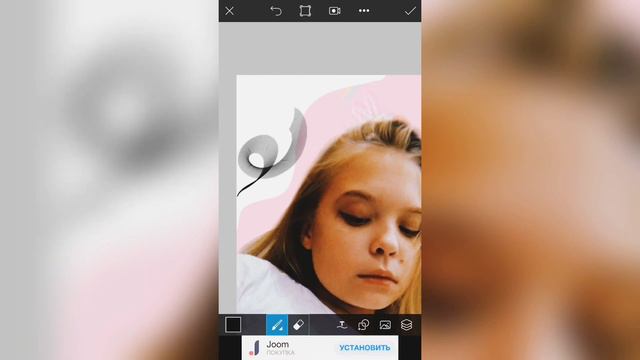Open the three-dots more options menu
This screenshot has height=360, width=640.
pos(364,11)
